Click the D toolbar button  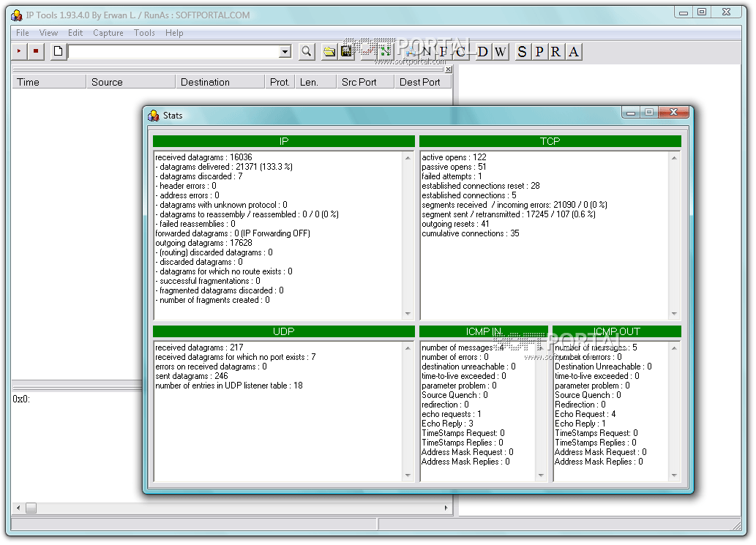pos(482,51)
